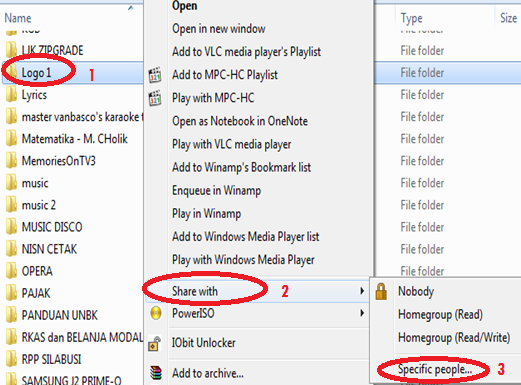Select the RPP SILABUSI folder name
The image size is (521, 385).
pos(51,359)
